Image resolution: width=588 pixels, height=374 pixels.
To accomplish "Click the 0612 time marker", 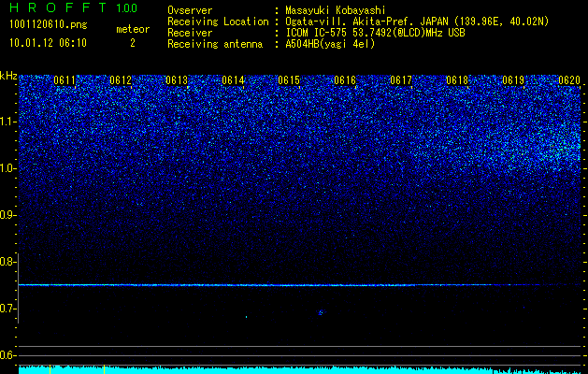I will tap(121, 80).
